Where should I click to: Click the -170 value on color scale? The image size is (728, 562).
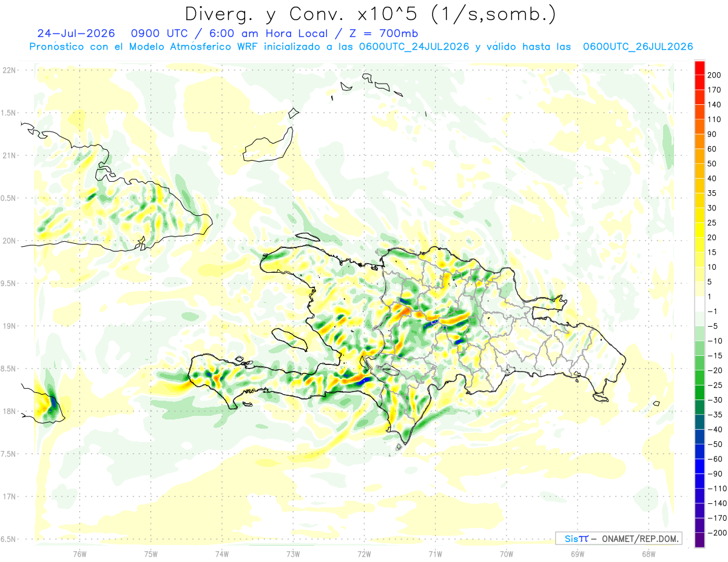click(716, 518)
